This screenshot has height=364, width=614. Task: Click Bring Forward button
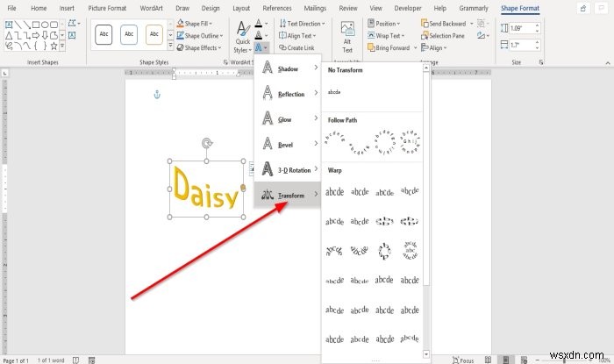pyautogui.click(x=389, y=47)
